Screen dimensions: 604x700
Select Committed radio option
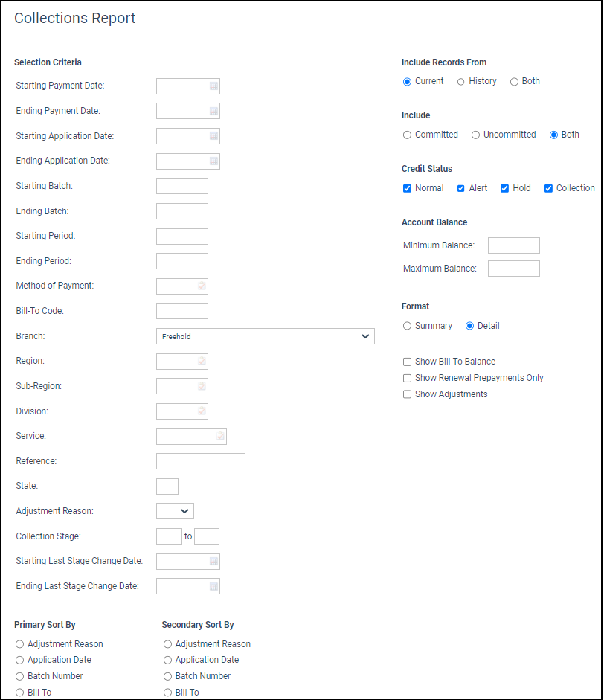[407, 135]
